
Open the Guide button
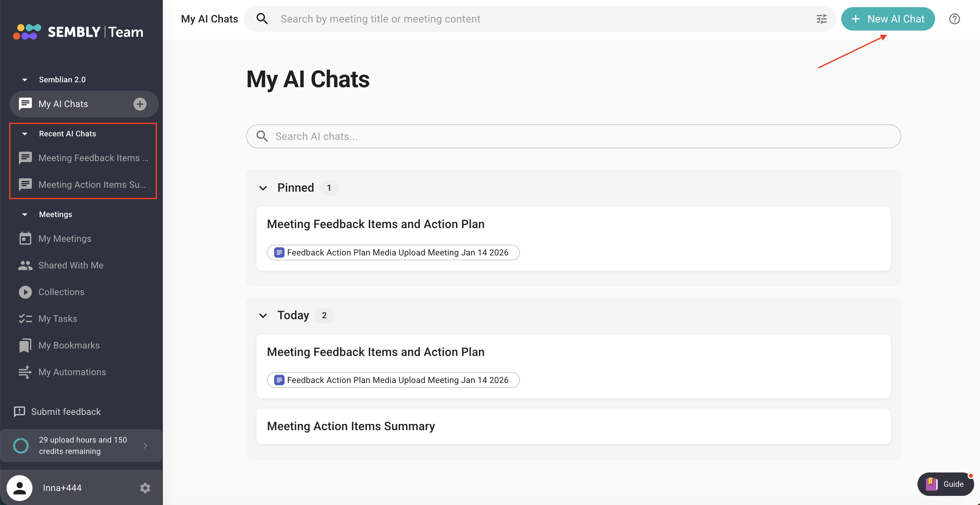(946, 484)
